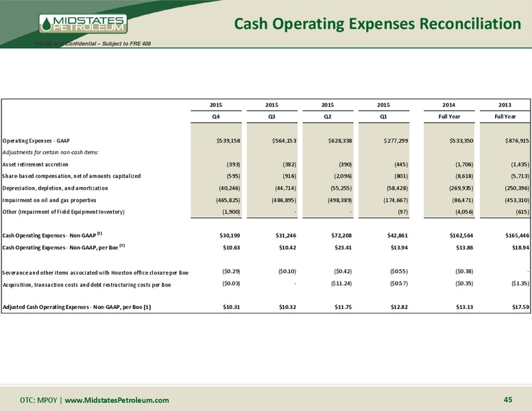
Task: Select Other (Impairment of Field Equipment Inventory) label
Action: point(64,212)
